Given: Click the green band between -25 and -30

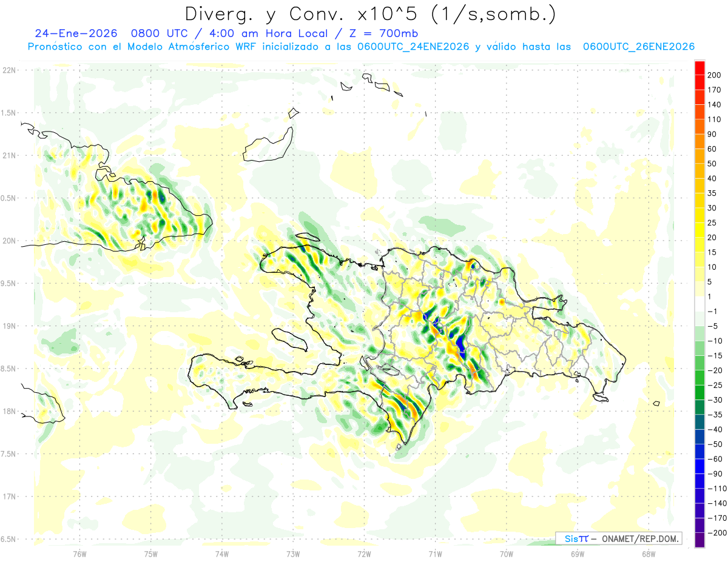Looking at the screenshot, I should point(699,392).
